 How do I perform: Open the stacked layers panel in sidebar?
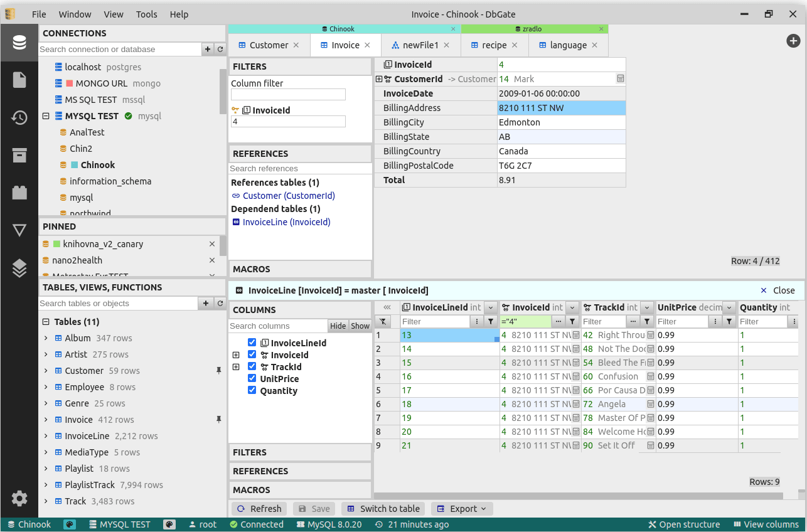pos(19,267)
